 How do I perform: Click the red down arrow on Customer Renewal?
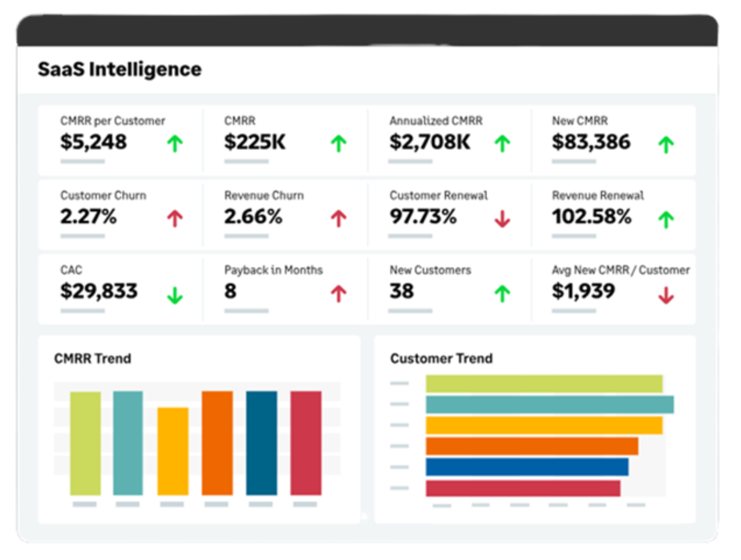coord(502,219)
